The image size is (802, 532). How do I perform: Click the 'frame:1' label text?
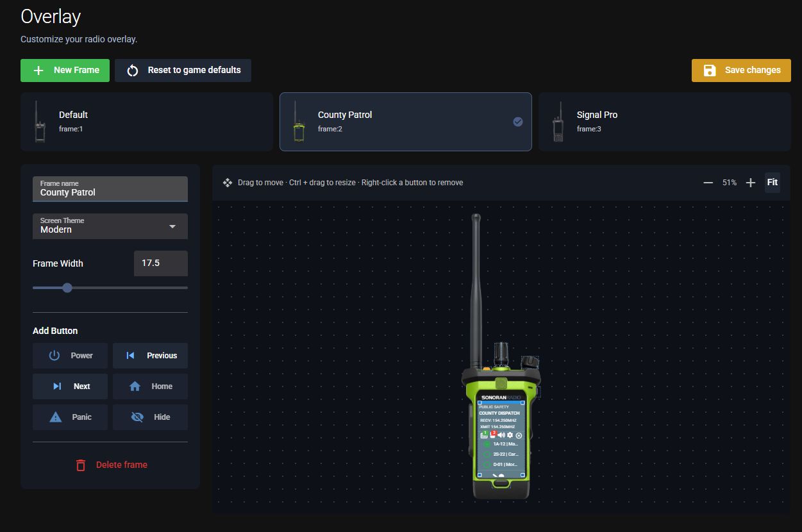tap(71, 129)
